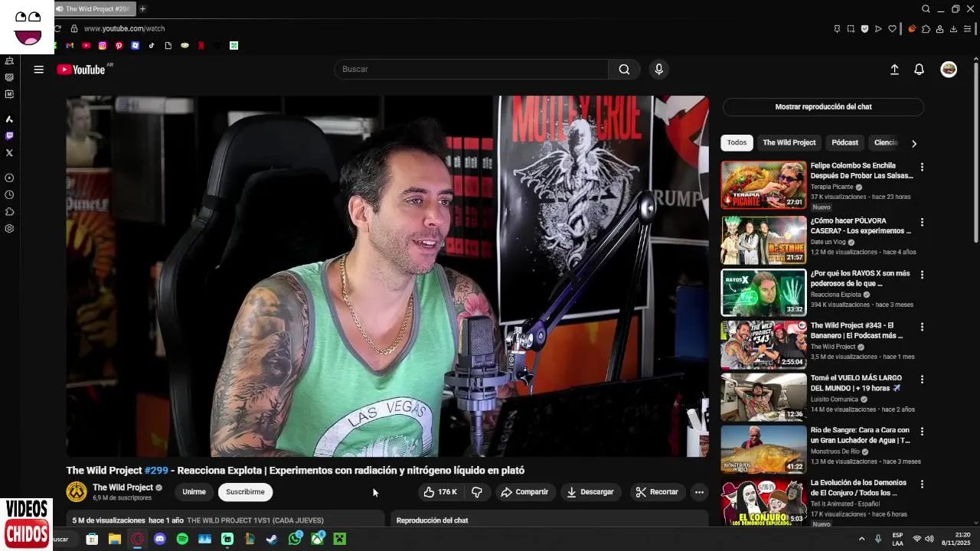Image resolution: width=980 pixels, height=551 pixels.
Task: Open browser downloads icon in toolbar
Action: coord(953,29)
